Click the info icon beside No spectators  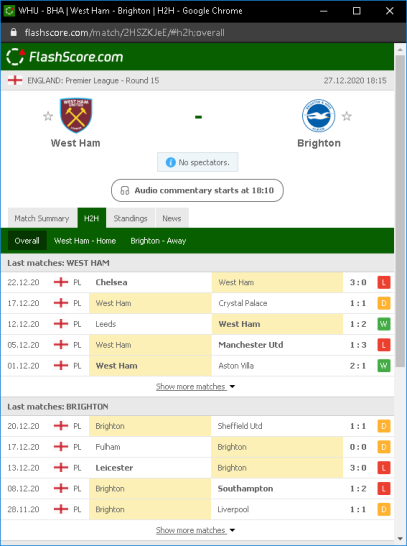coord(171,162)
